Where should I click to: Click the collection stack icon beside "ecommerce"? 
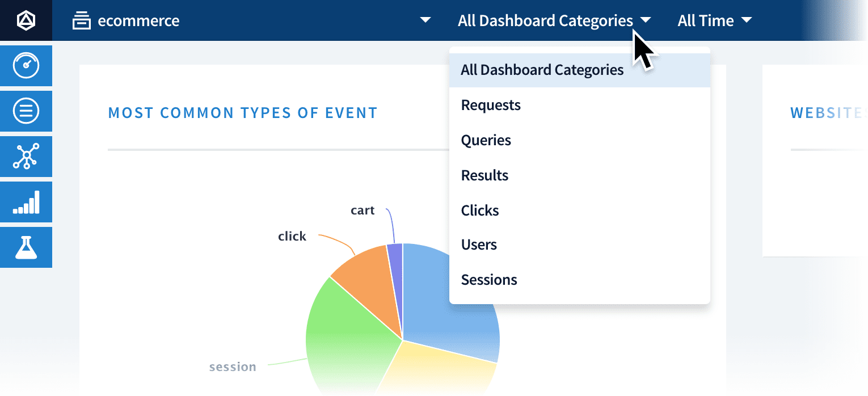[81, 20]
